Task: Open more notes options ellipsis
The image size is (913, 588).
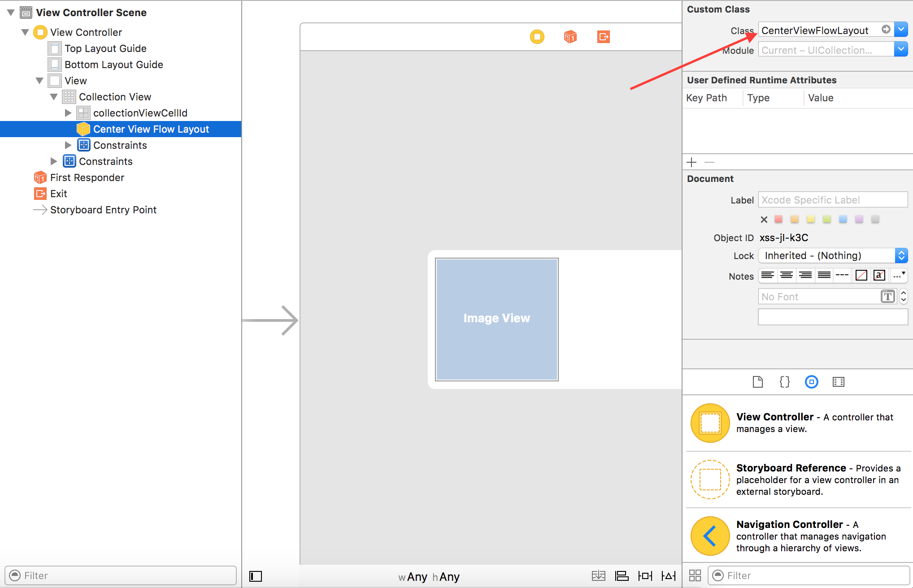Action: [x=899, y=275]
